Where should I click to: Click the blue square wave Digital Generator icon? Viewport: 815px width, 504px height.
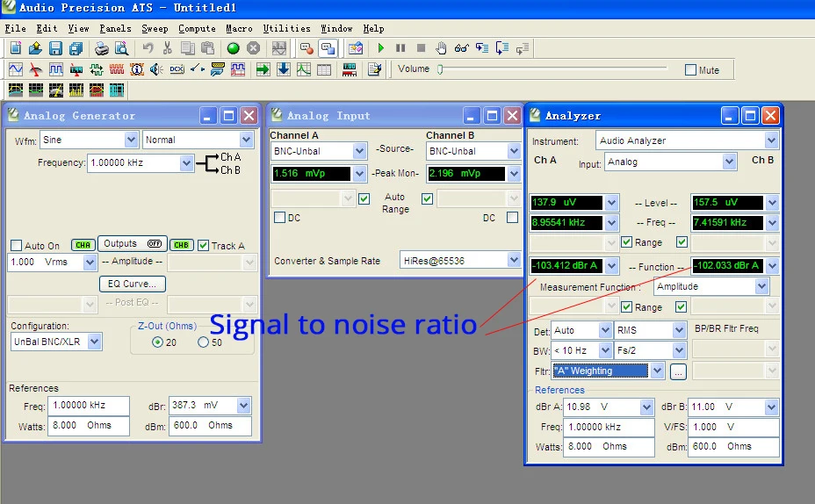point(55,69)
